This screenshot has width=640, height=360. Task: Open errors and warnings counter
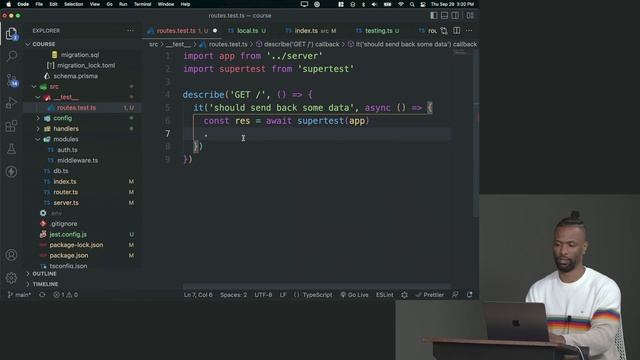click(65, 295)
